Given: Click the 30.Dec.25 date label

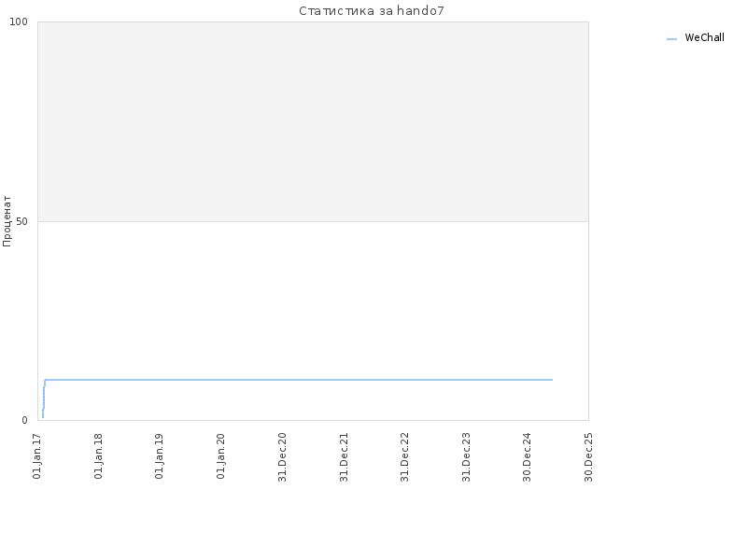Looking at the screenshot, I should tap(588, 457).
